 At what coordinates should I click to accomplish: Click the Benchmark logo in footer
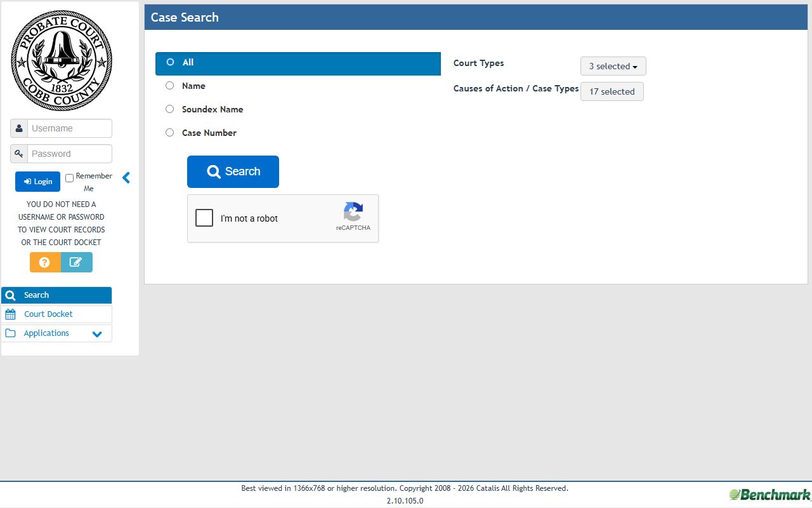[769, 495]
